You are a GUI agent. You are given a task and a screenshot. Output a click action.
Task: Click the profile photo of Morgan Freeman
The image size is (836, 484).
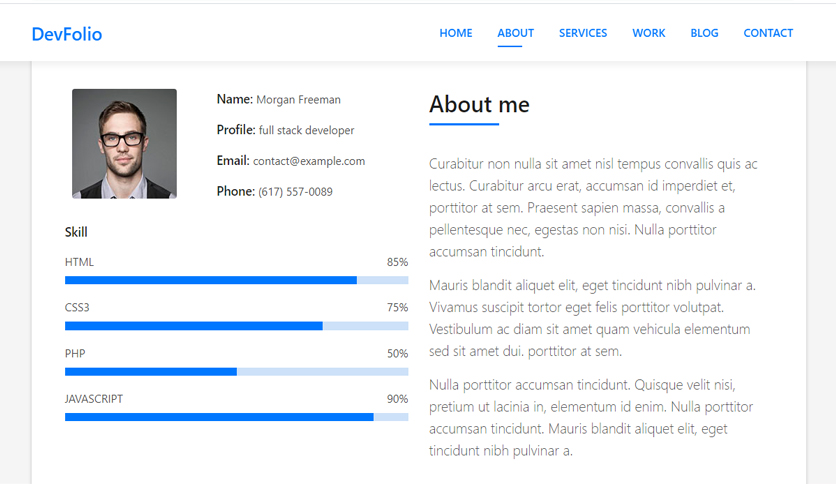[124, 144]
